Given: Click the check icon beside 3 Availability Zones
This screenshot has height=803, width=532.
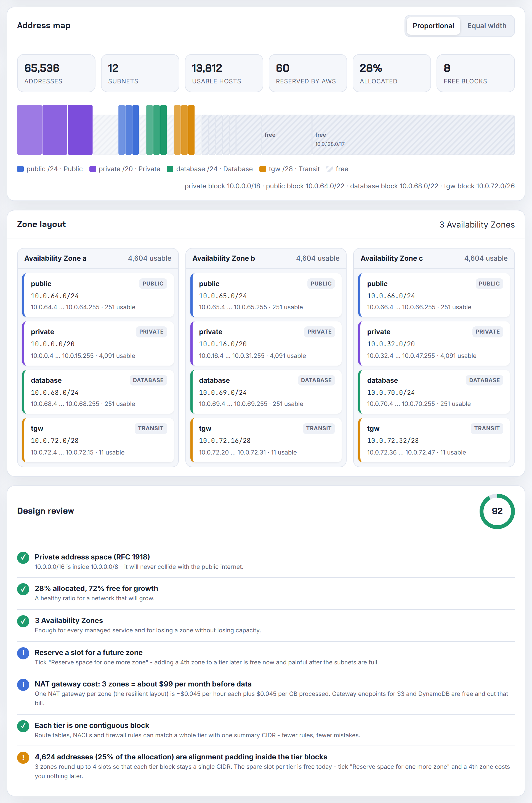Looking at the screenshot, I should (x=23, y=621).
